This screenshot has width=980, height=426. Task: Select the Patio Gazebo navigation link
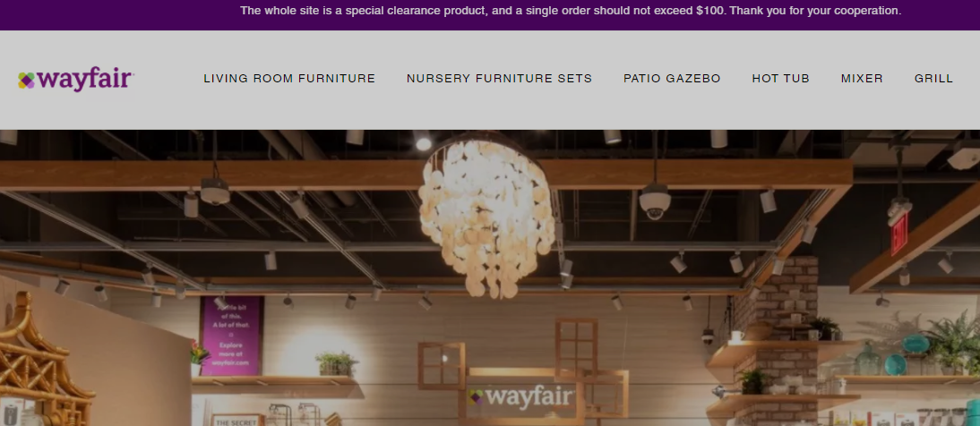coord(672,79)
